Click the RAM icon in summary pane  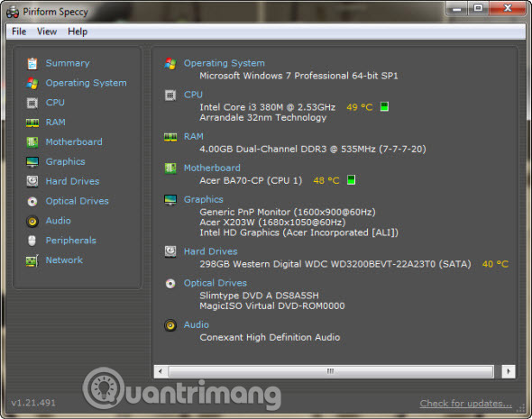pos(170,137)
